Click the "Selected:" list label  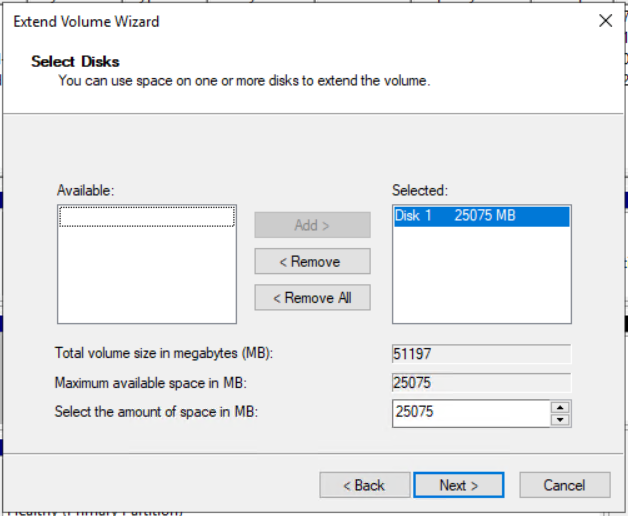click(420, 190)
